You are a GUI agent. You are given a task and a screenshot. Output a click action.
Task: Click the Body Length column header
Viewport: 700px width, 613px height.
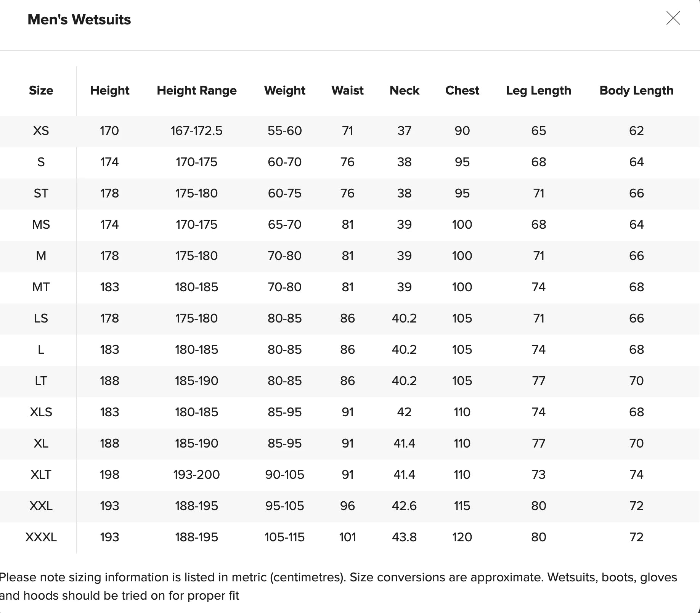coord(636,90)
